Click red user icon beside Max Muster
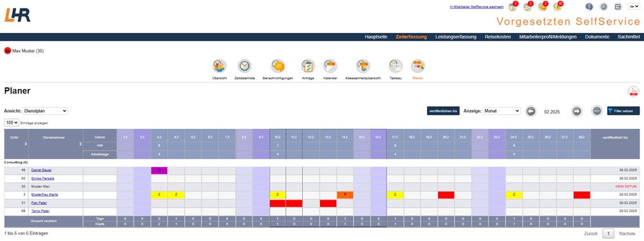Image resolution: width=644 pixels, height=241 pixels. [x=7, y=51]
